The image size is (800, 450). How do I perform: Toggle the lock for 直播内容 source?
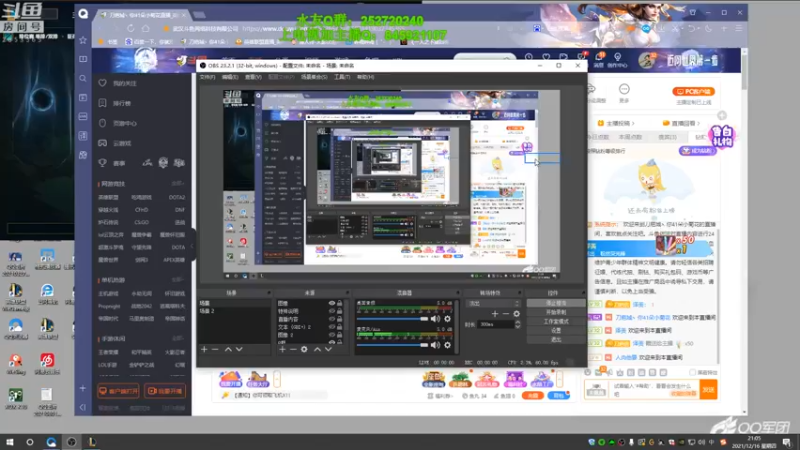coord(339,319)
